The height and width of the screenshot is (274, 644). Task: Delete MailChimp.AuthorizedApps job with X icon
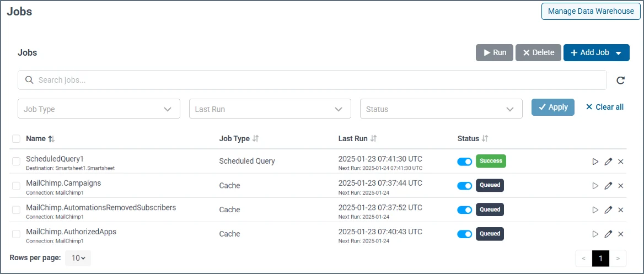[621, 234]
